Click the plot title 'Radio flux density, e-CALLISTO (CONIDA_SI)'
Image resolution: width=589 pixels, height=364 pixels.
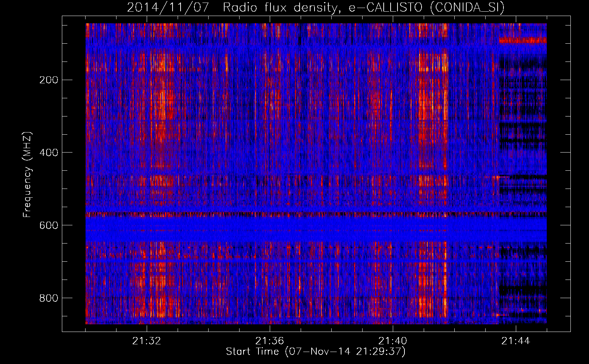pyautogui.click(x=364, y=7)
